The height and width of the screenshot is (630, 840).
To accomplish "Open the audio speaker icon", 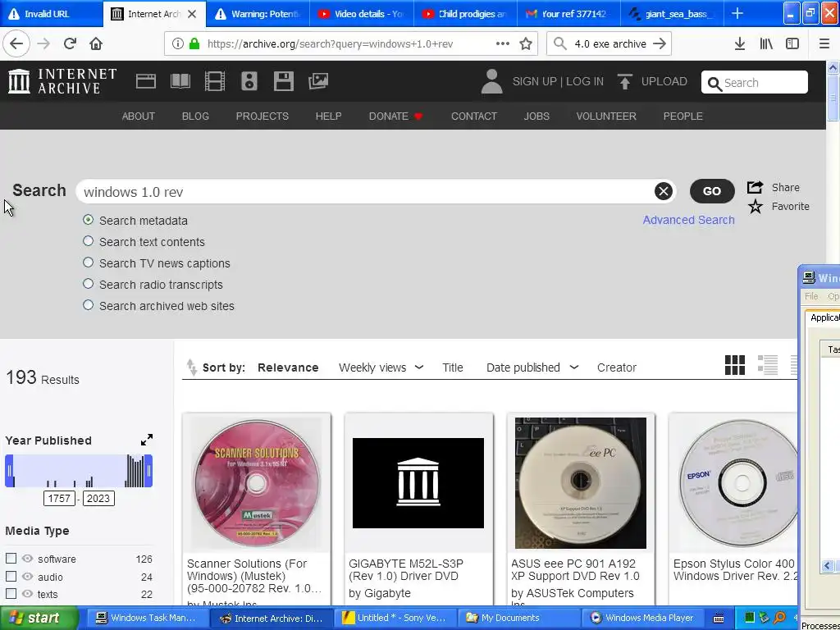I will point(249,81).
